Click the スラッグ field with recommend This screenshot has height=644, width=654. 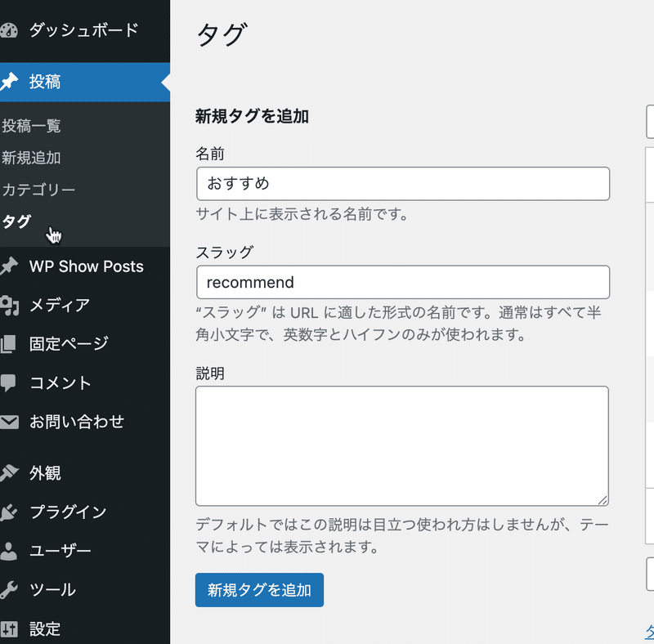403,282
